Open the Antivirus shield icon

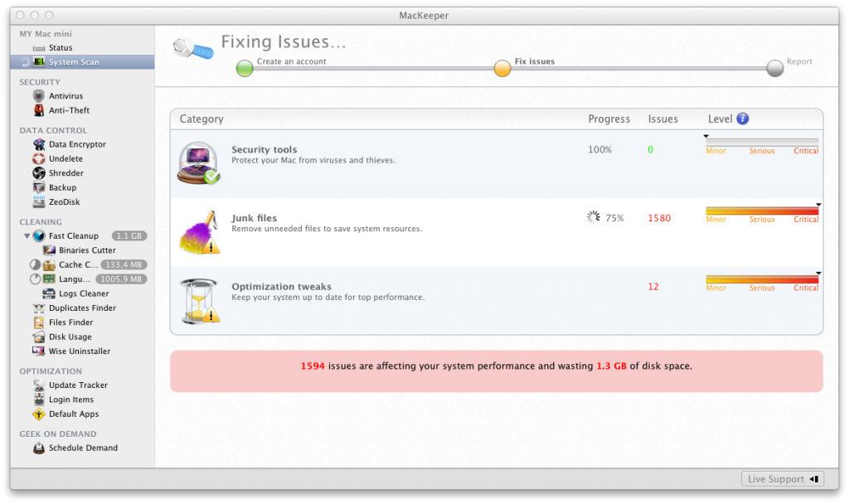[x=38, y=96]
